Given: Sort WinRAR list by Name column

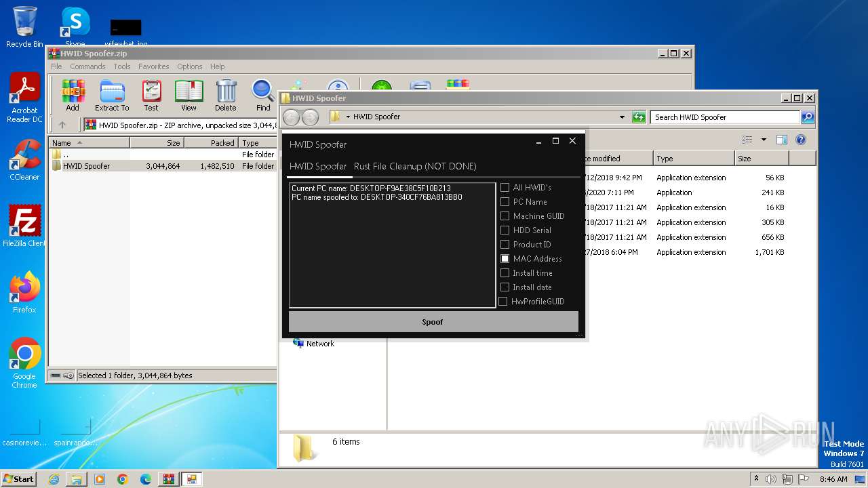Looking at the screenshot, I should 89,143.
